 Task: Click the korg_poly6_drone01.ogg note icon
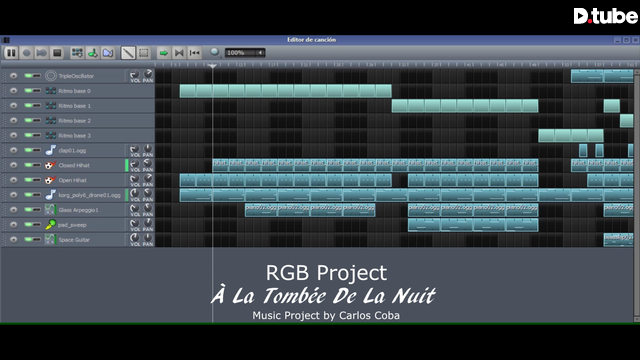point(51,195)
